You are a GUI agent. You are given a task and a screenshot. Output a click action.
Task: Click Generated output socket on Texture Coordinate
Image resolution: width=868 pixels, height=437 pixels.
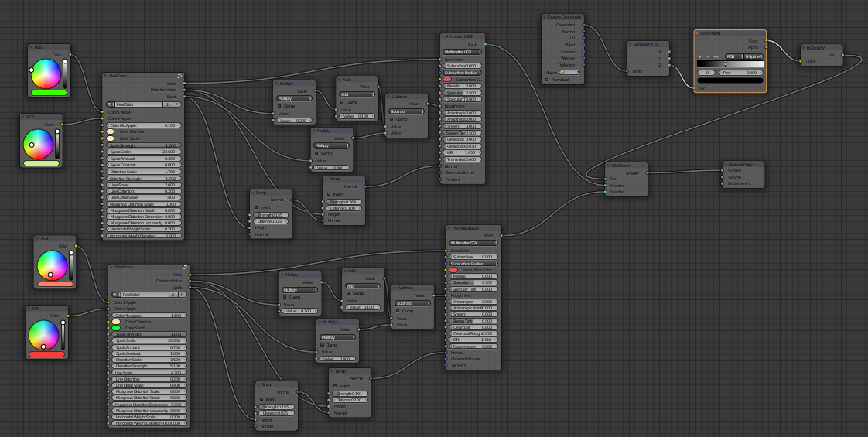tap(583, 25)
